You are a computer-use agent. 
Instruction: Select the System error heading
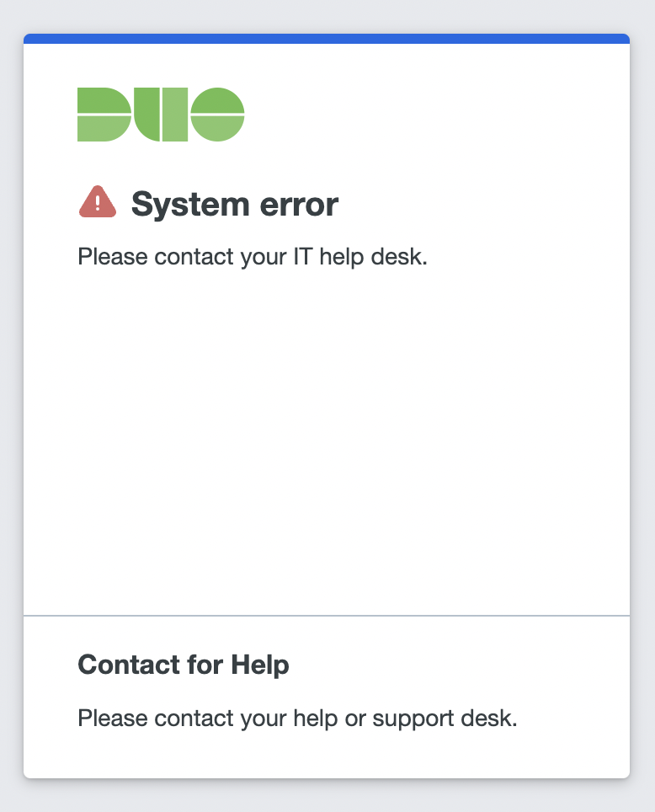[235, 204]
